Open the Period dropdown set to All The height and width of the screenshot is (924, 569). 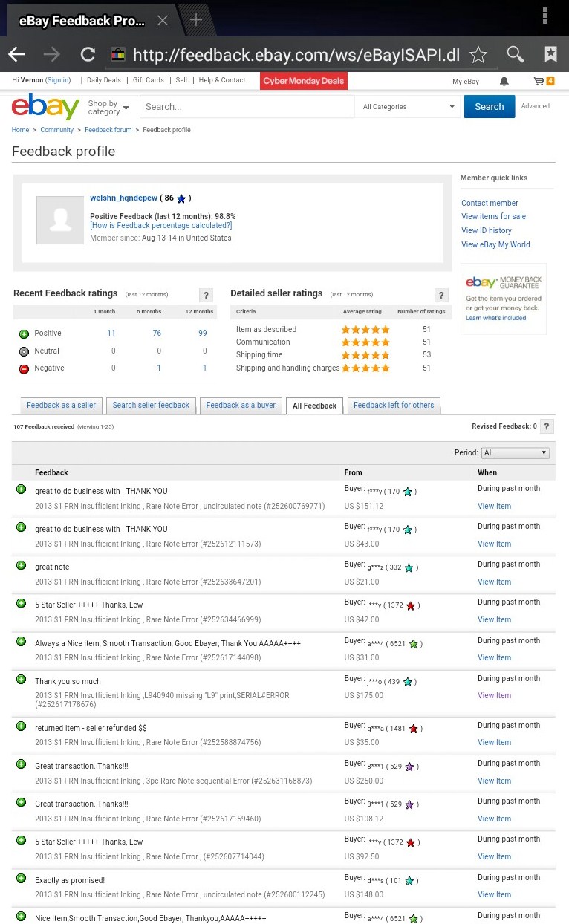[x=516, y=452]
